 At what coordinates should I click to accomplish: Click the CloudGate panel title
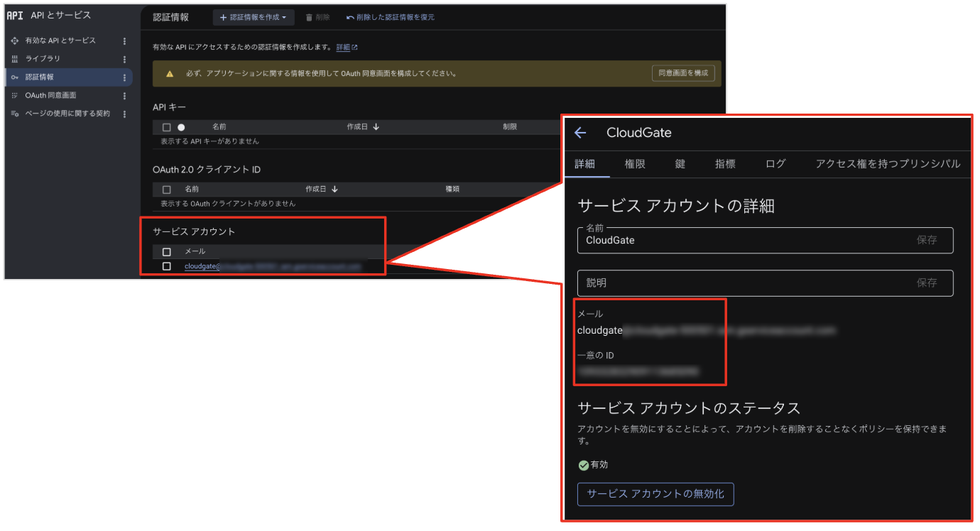click(639, 133)
